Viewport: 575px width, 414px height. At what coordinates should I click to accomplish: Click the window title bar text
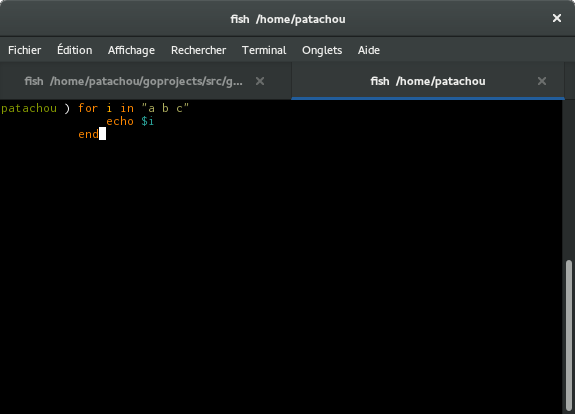[x=288, y=19]
